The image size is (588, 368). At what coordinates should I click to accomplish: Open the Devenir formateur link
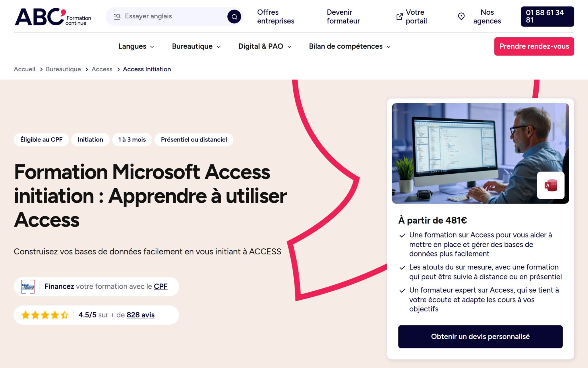point(343,16)
